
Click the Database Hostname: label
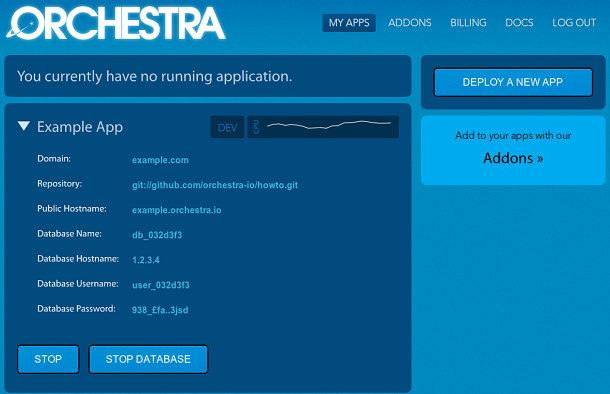point(78,259)
